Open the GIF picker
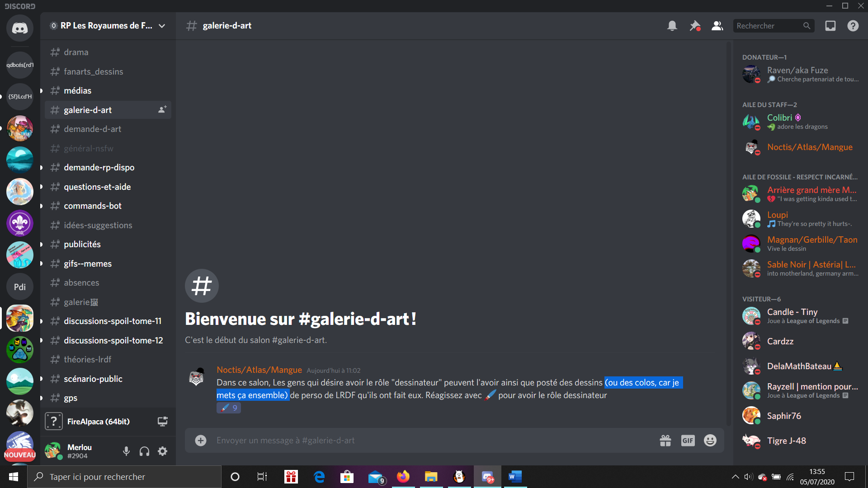 [688, 441]
